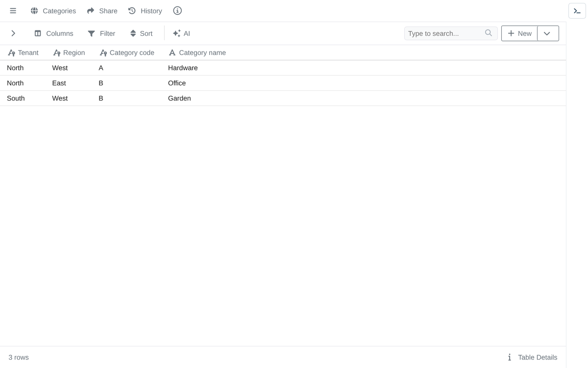
Task: Select the East region cell
Action: [x=59, y=83]
